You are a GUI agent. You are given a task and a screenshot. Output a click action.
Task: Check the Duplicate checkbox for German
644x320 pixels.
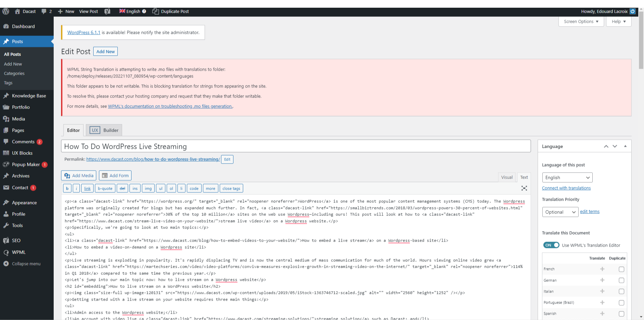point(621,280)
